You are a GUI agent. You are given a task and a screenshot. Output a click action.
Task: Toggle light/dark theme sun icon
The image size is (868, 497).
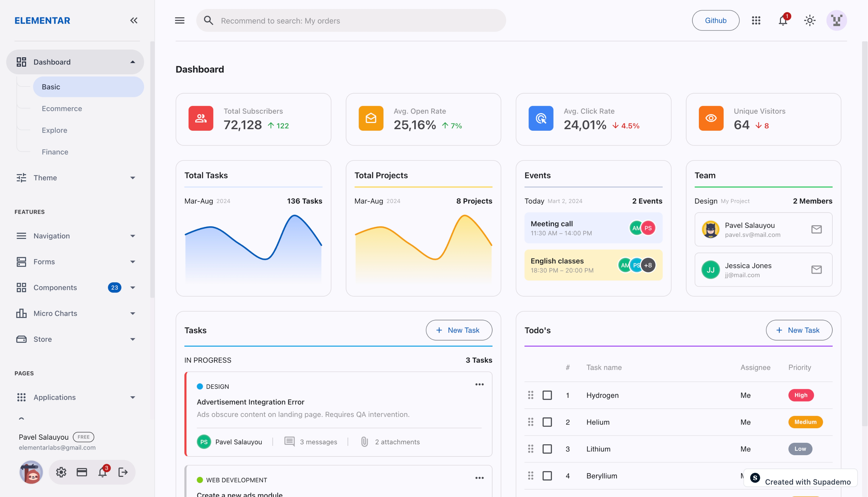(810, 20)
